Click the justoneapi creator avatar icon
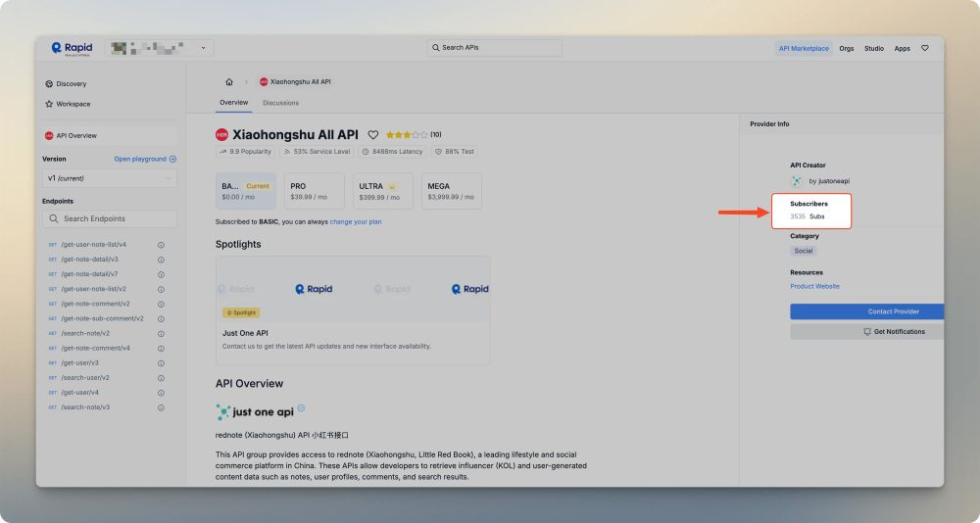 (x=796, y=181)
